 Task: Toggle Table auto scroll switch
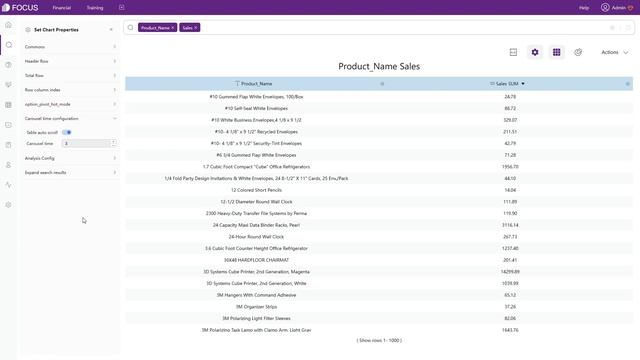(67, 132)
